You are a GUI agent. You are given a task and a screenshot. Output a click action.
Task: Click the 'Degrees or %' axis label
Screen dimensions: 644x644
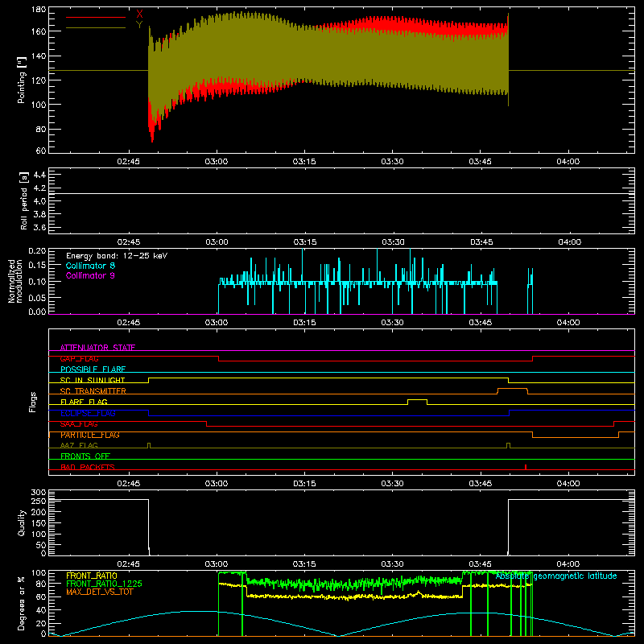coord(21,604)
